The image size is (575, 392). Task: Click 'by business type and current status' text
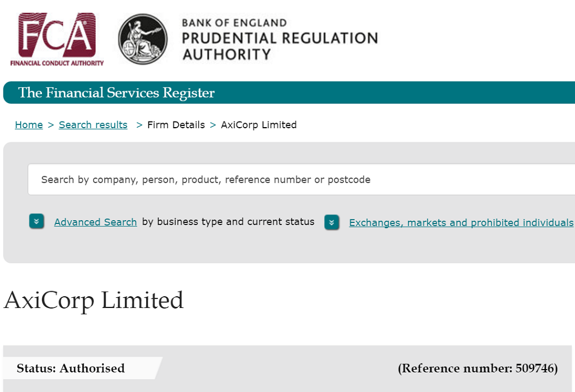228,222
